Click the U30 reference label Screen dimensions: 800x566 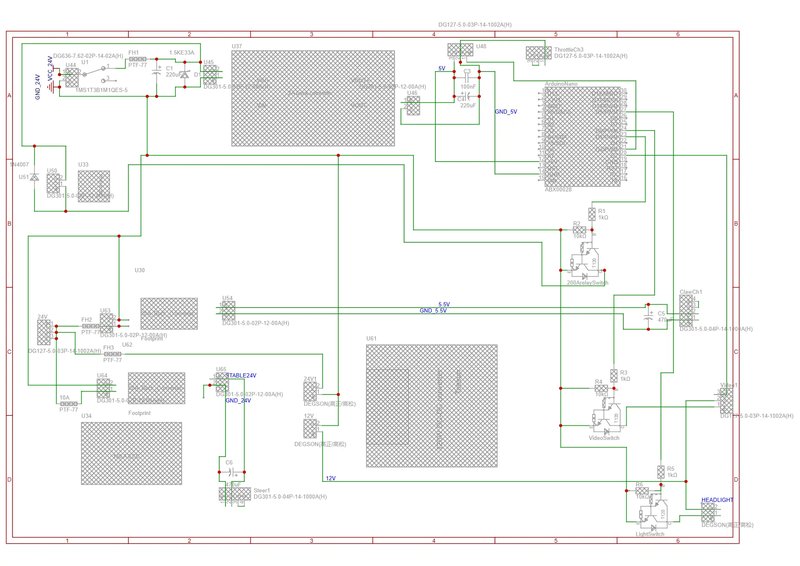pyautogui.click(x=139, y=270)
